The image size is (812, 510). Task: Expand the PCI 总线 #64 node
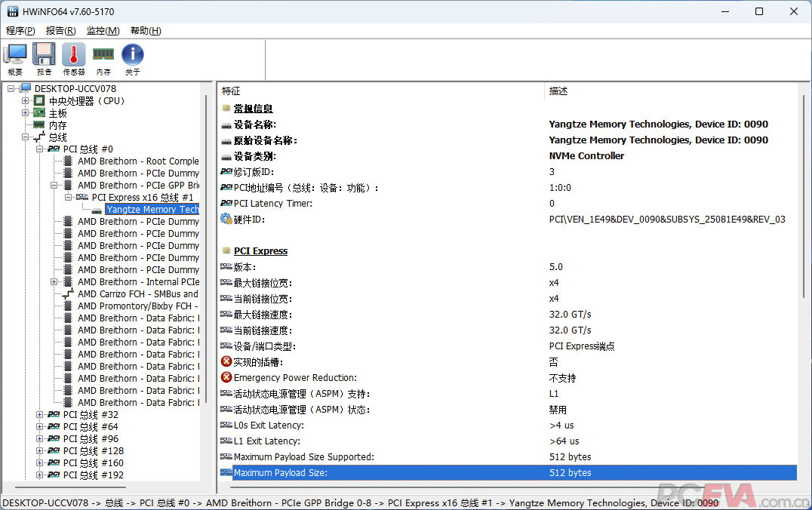[39, 427]
